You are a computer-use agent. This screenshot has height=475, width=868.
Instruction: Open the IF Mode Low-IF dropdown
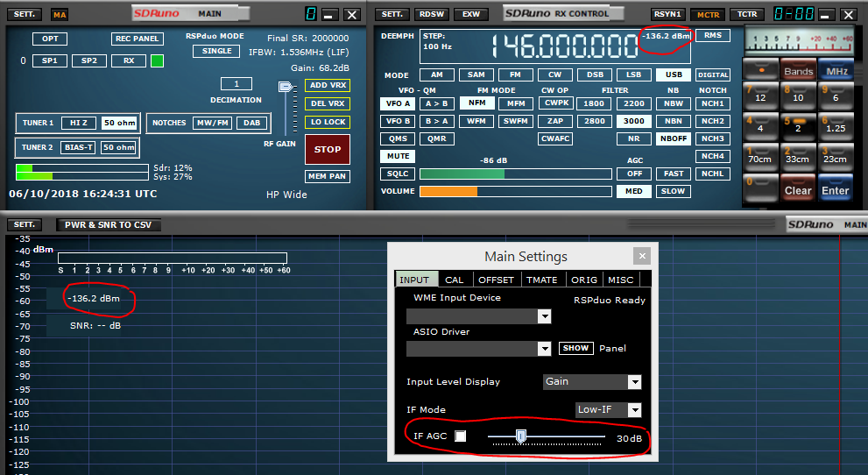click(x=634, y=409)
